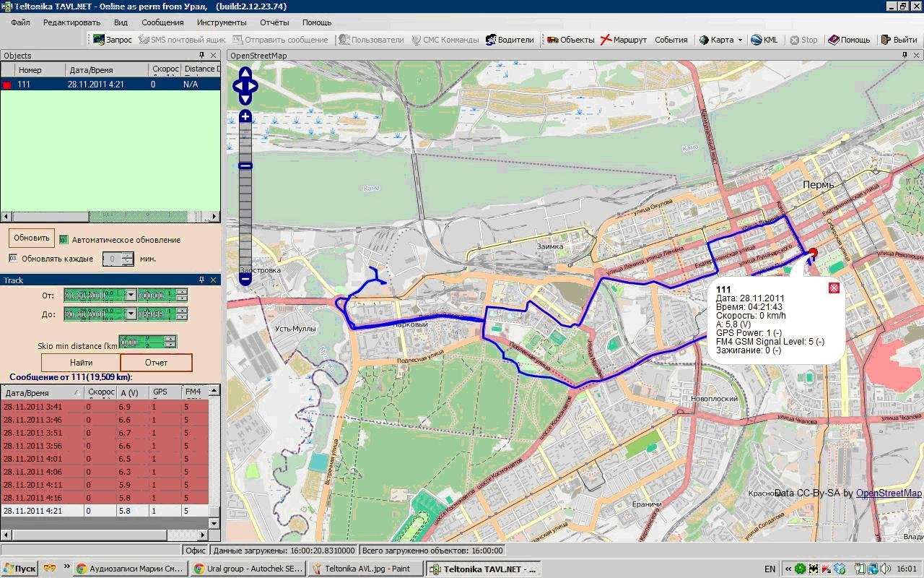Open the Вид menu
Viewport: 924px width, 578px height.
click(121, 22)
